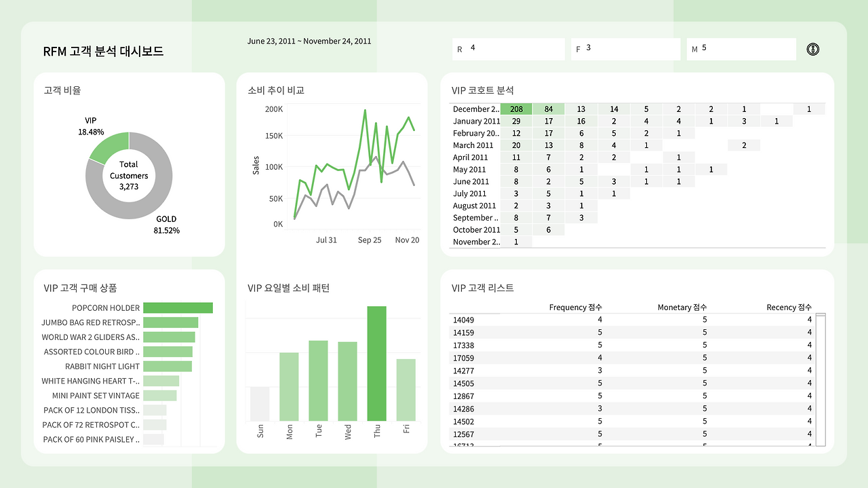Open the info icon in the top right corner
868x488 pixels.
click(x=812, y=49)
